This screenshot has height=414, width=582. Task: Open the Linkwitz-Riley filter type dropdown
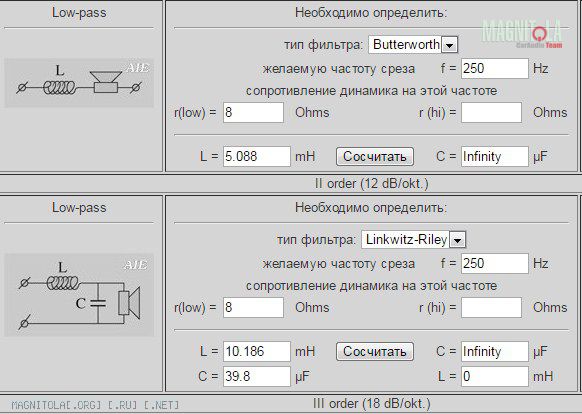pos(413,239)
